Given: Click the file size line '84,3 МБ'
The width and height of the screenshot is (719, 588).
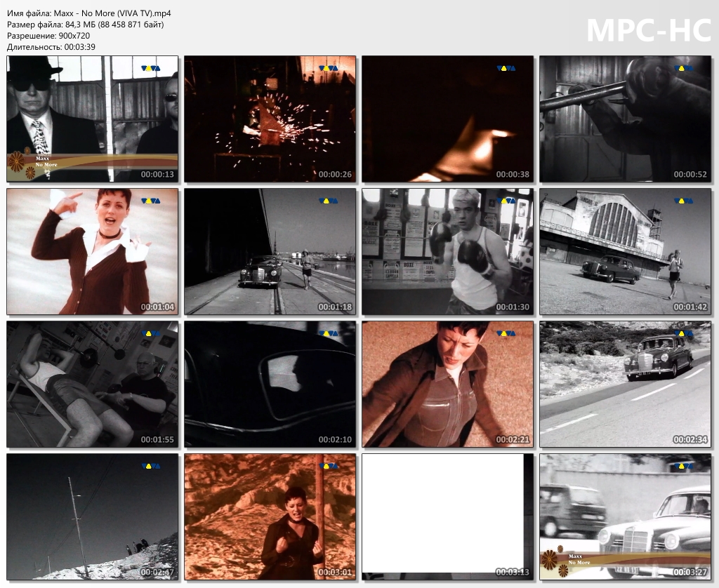Looking at the screenshot, I should click(x=85, y=25).
